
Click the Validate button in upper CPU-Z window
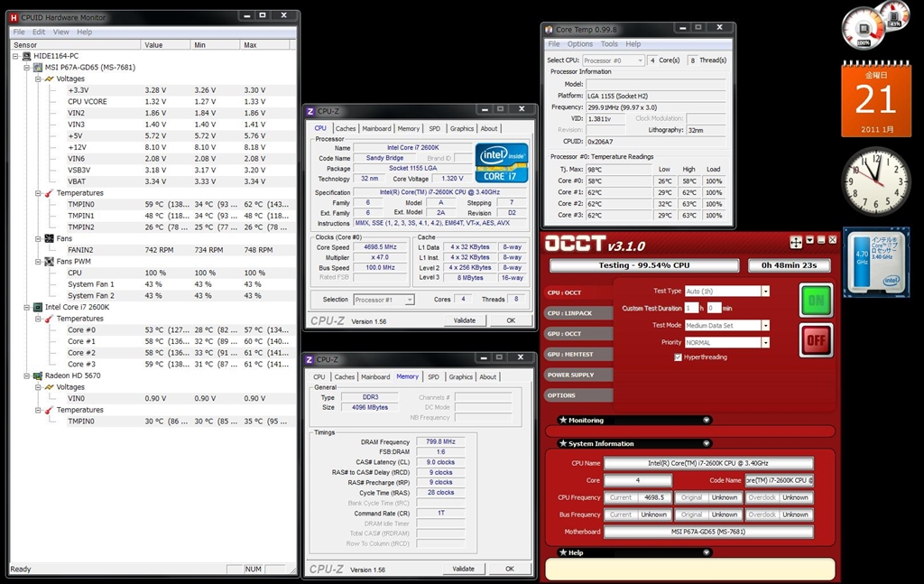[464, 320]
